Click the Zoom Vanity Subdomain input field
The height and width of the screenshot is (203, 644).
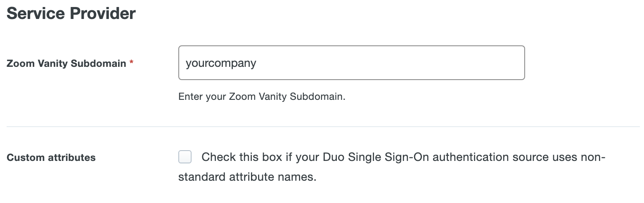click(x=351, y=63)
